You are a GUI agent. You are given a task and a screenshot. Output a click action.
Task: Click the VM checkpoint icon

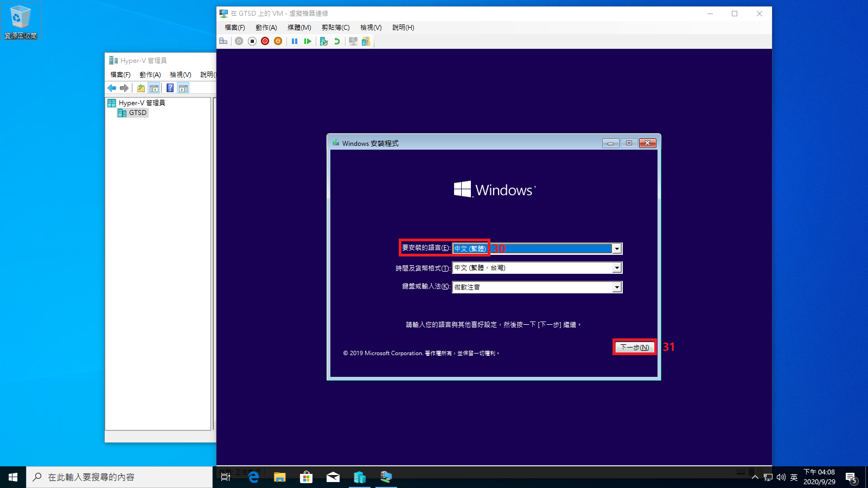coord(324,41)
